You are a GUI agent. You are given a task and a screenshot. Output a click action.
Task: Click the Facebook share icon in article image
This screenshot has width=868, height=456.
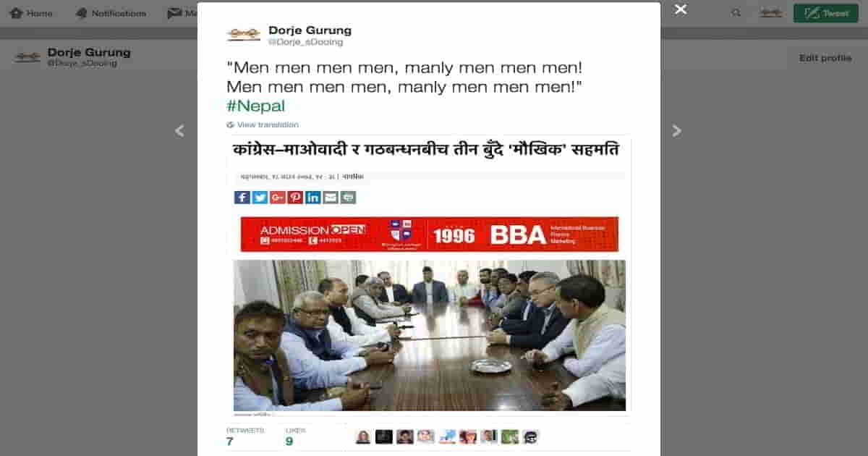pos(242,198)
